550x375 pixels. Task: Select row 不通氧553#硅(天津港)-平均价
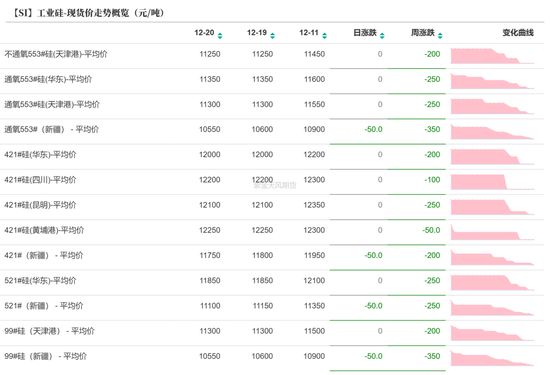pyautogui.click(x=56, y=54)
